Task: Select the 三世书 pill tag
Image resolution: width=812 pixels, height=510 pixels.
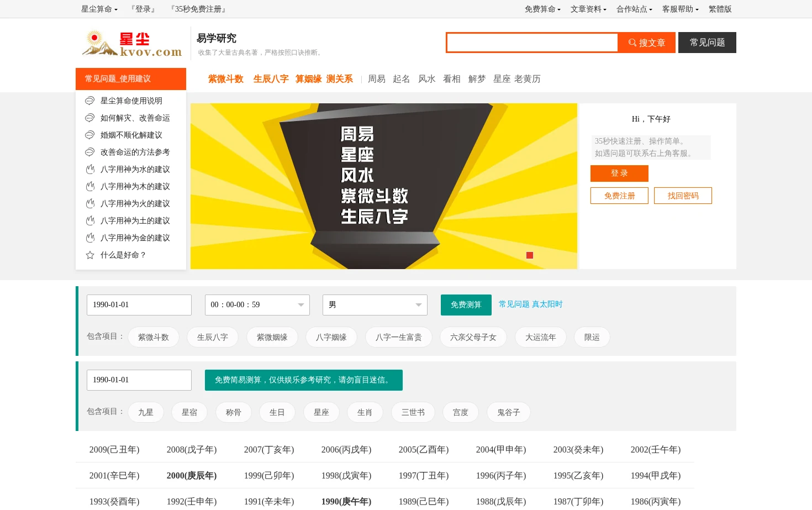Action: coord(413,412)
